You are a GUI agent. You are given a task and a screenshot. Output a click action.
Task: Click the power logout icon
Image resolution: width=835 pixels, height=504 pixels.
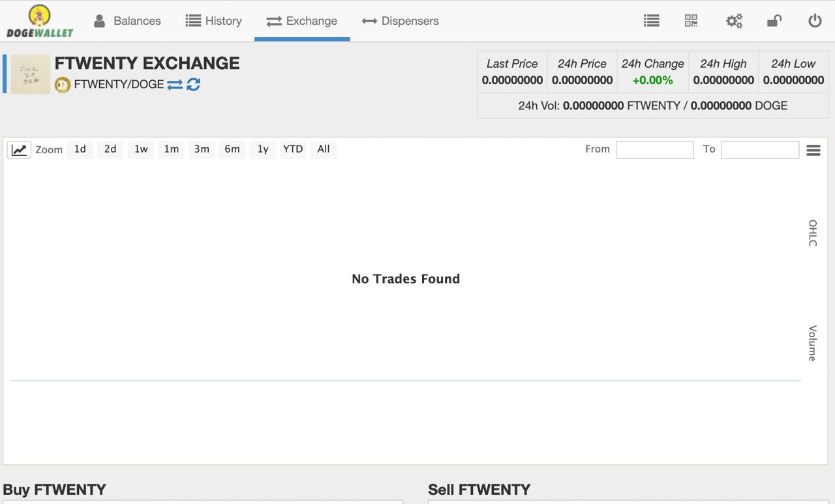coord(815,21)
